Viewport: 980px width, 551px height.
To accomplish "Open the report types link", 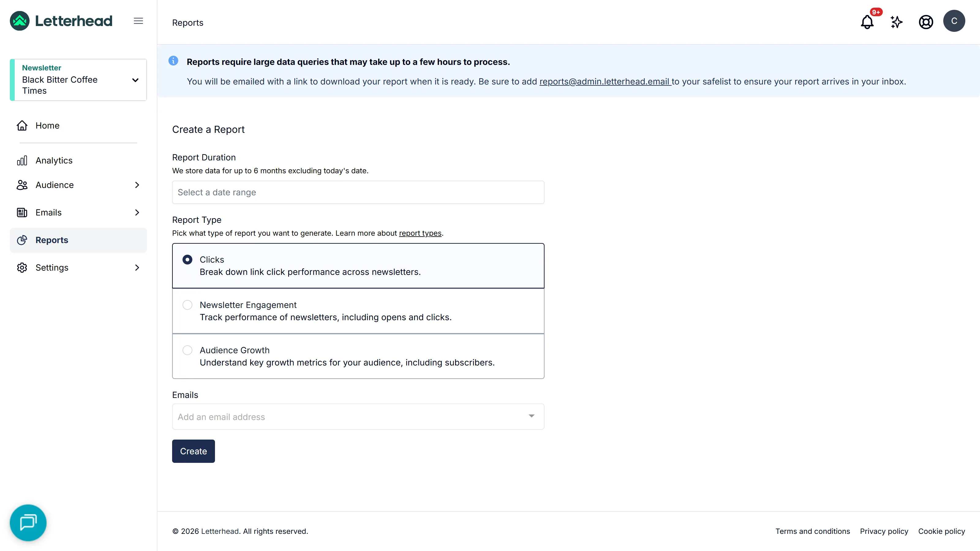I will click(x=420, y=233).
